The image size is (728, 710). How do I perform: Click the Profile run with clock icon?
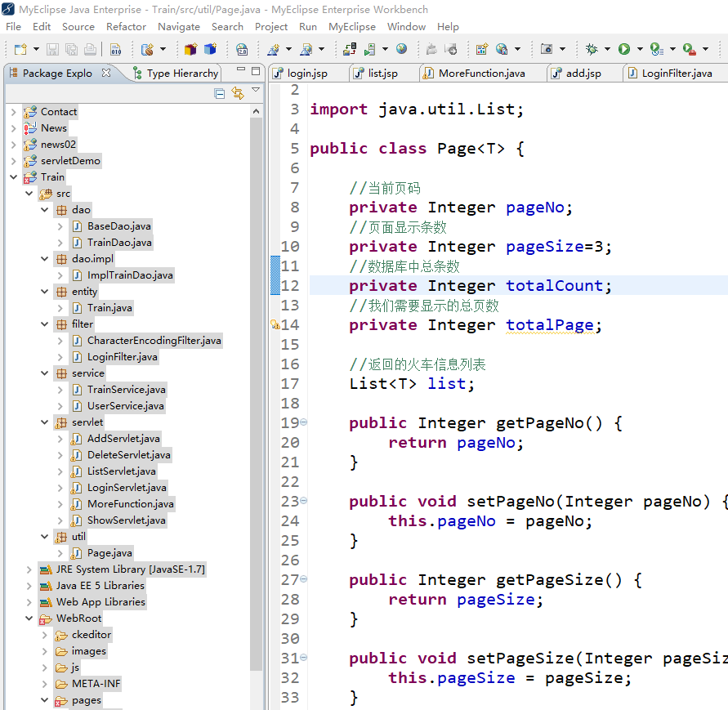656,49
